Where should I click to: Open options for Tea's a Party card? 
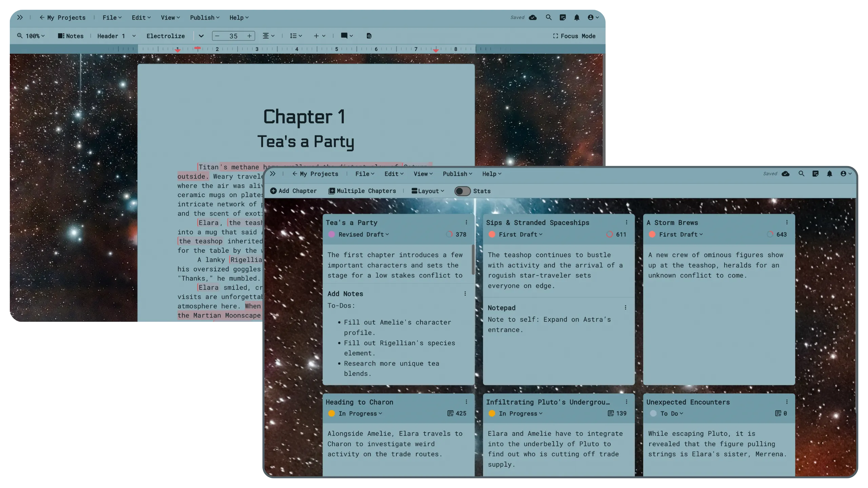pyautogui.click(x=466, y=222)
